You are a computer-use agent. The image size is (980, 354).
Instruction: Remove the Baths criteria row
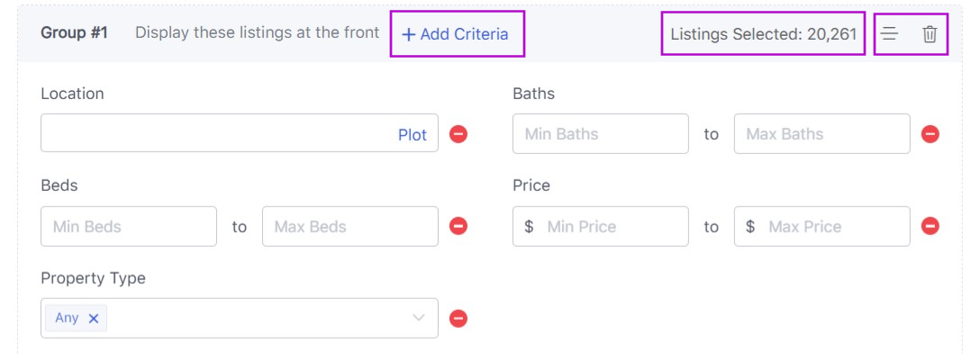930,134
